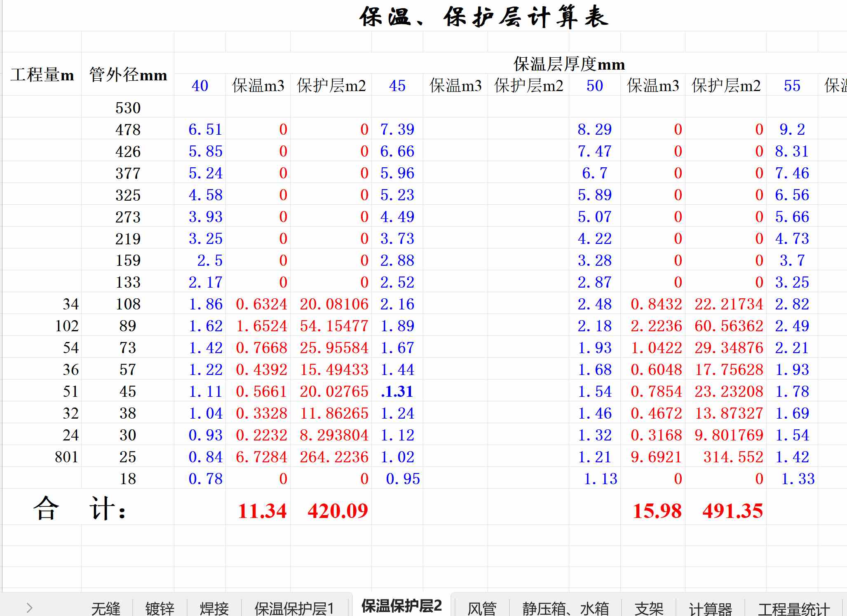Select the bold .1.31 cell

click(397, 391)
